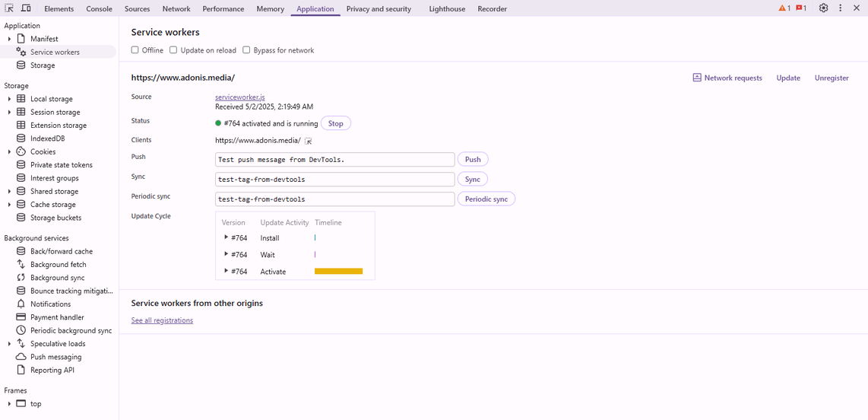Expand the Cookies tree node
The height and width of the screenshot is (420, 868).
(9, 151)
